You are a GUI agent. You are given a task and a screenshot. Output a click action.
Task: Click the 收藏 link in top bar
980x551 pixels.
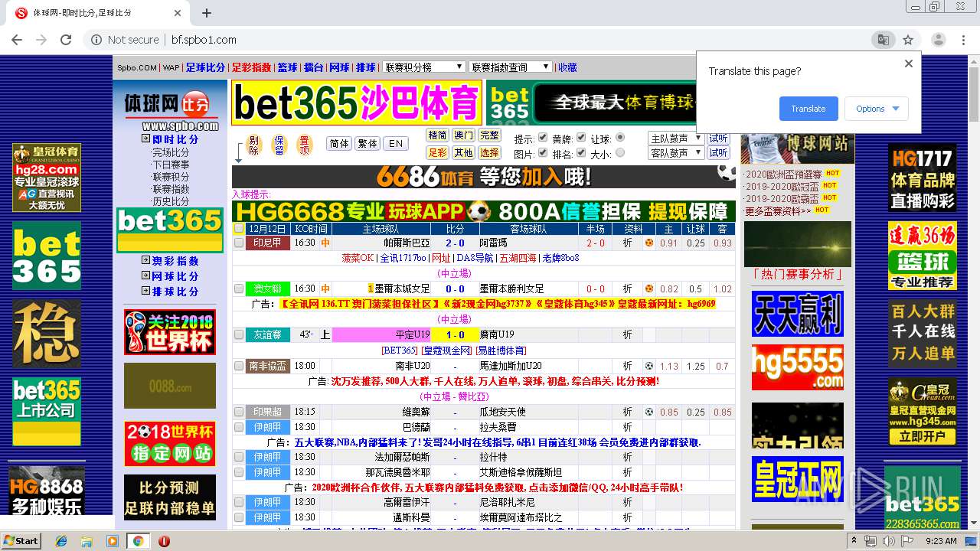pos(567,67)
